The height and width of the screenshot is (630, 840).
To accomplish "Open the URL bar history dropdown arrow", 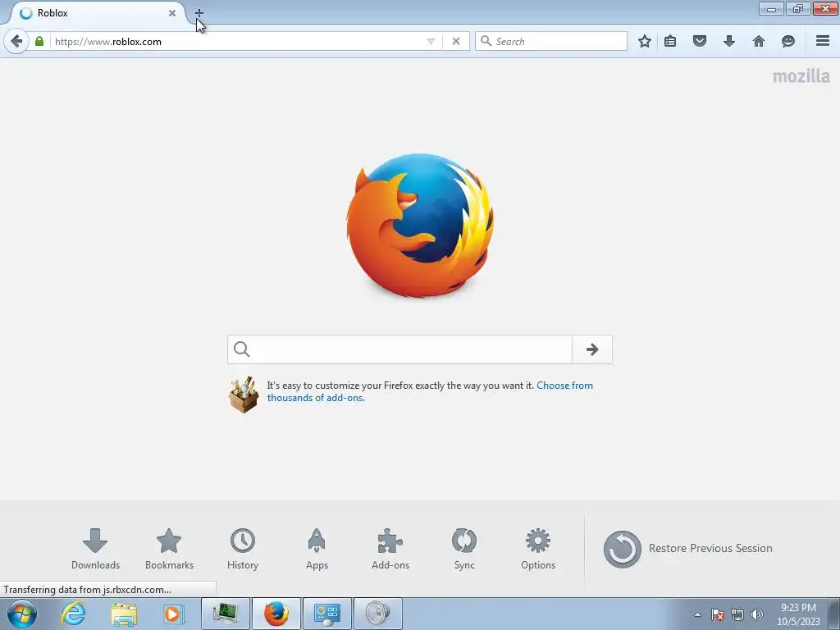I will [430, 41].
